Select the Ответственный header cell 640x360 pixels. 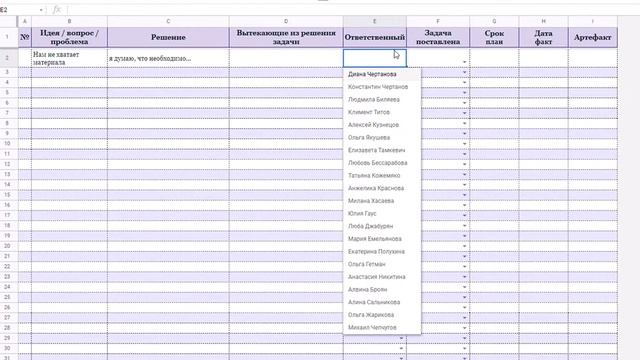click(375, 37)
